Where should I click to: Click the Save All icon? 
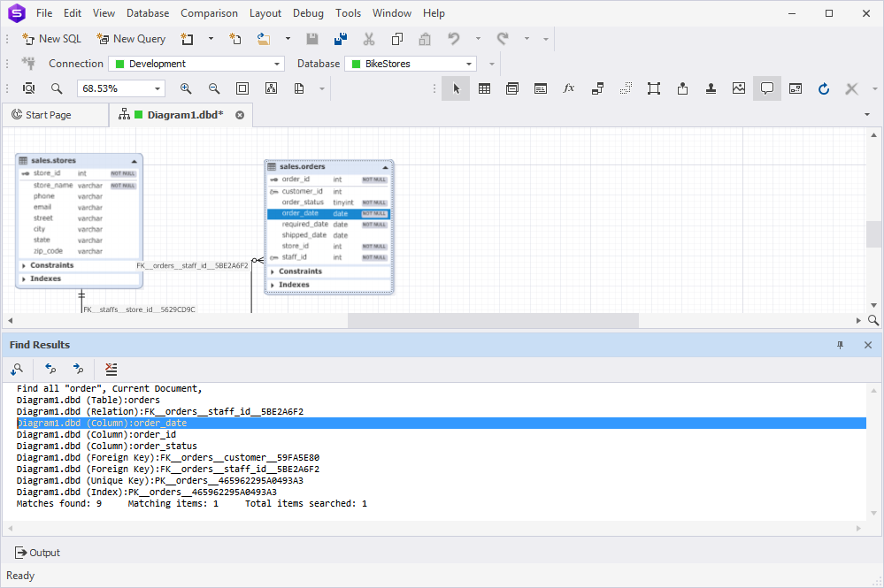[x=341, y=39]
